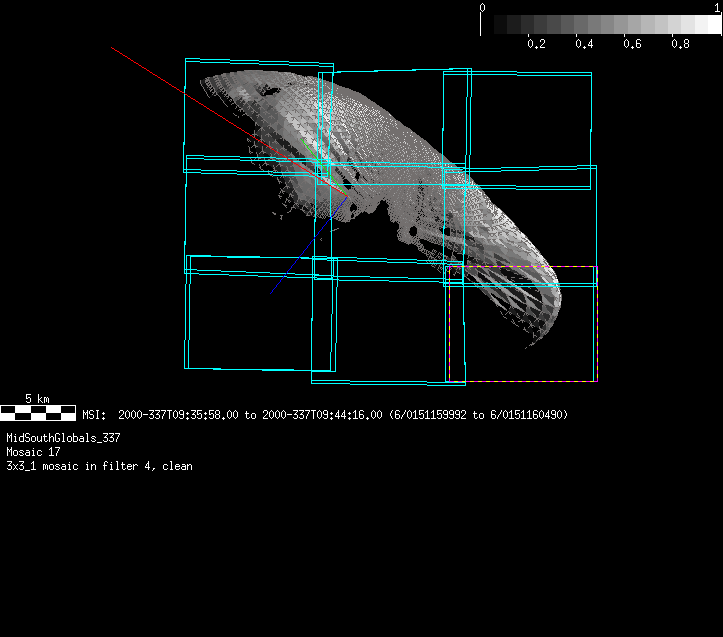Image resolution: width=723 pixels, height=637 pixels.
Task: Click the green marker at the mosaic center
Action: [x=322, y=167]
